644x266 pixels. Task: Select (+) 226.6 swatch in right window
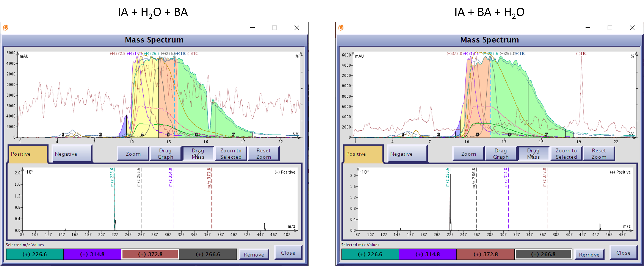[x=370, y=254]
